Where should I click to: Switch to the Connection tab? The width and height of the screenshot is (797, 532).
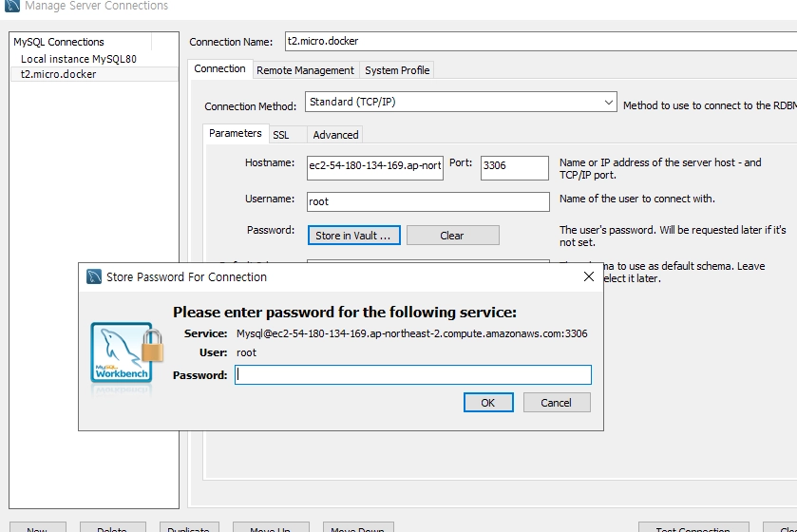[x=219, y=69]
